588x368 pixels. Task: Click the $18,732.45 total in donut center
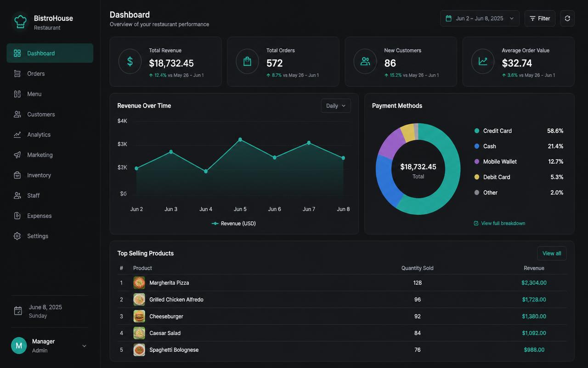[x=418, y=167]
